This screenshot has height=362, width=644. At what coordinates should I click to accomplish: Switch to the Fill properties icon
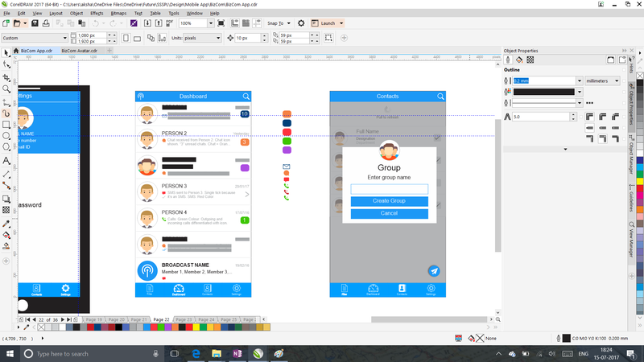pyautogui.click(x=520, y=60)
